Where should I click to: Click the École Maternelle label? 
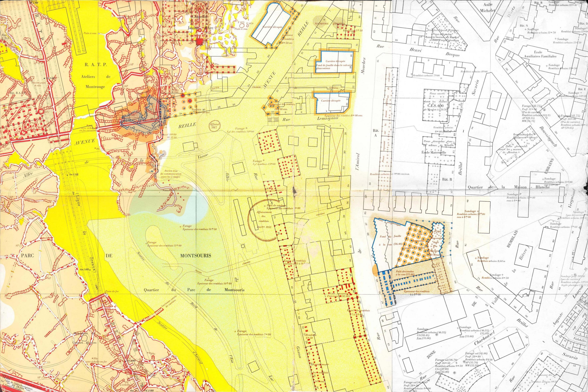pyautogui.click(x=434, y=152)
